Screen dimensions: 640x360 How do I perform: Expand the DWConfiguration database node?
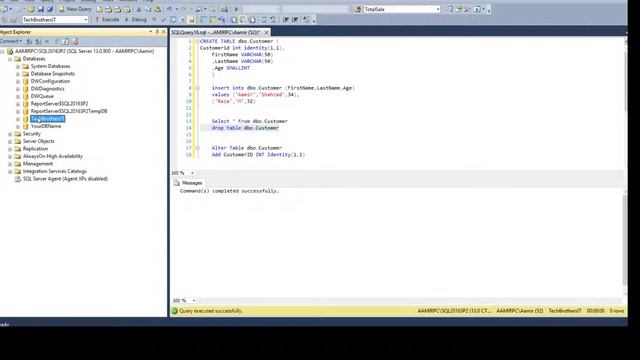point(18,81)
